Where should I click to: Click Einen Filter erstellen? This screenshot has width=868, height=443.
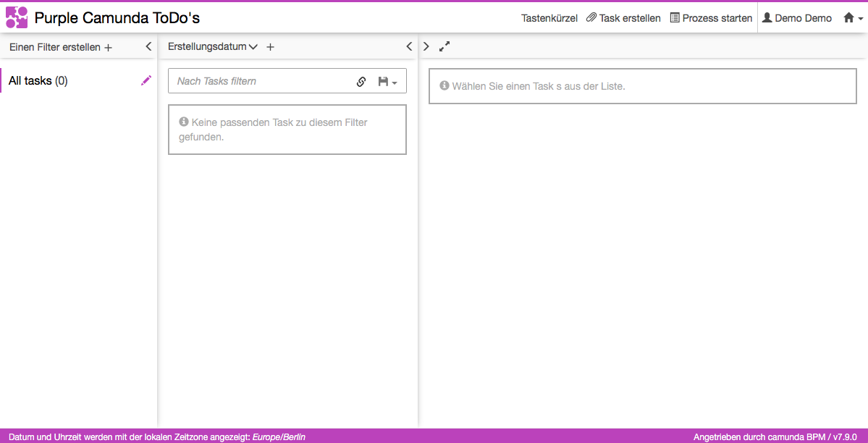pos(61,47)
